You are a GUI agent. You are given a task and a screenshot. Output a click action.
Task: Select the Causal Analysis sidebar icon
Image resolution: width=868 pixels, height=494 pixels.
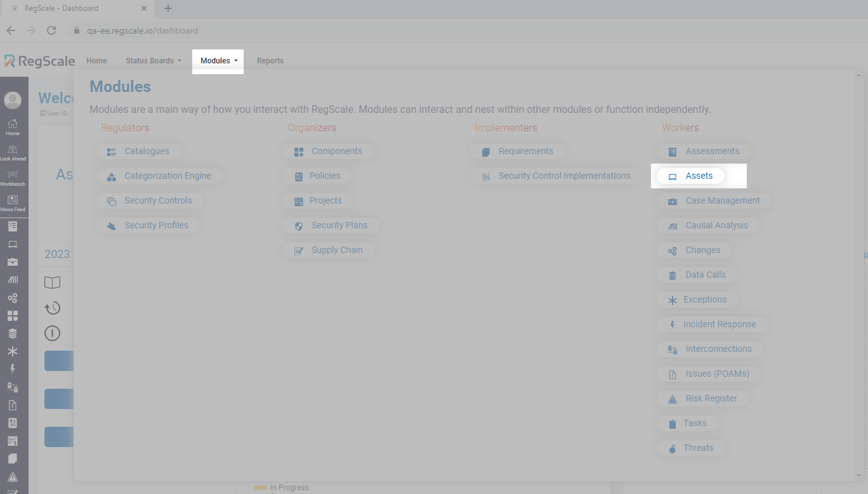click(13, 280)
